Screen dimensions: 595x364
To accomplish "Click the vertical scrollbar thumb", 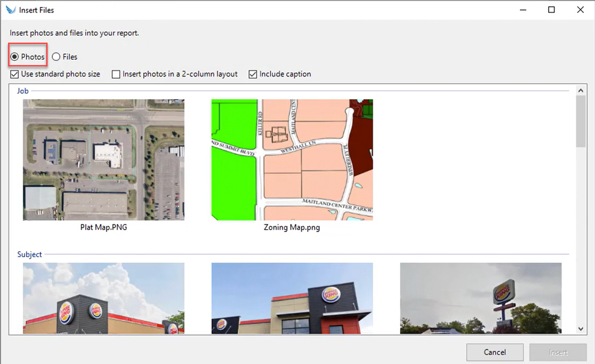I will (x=581, y=121).
